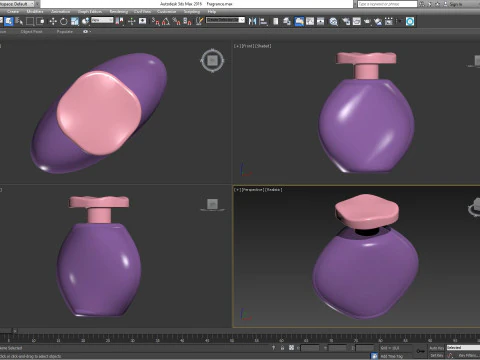Select the Select Object tool

click(x=9, y=21)
